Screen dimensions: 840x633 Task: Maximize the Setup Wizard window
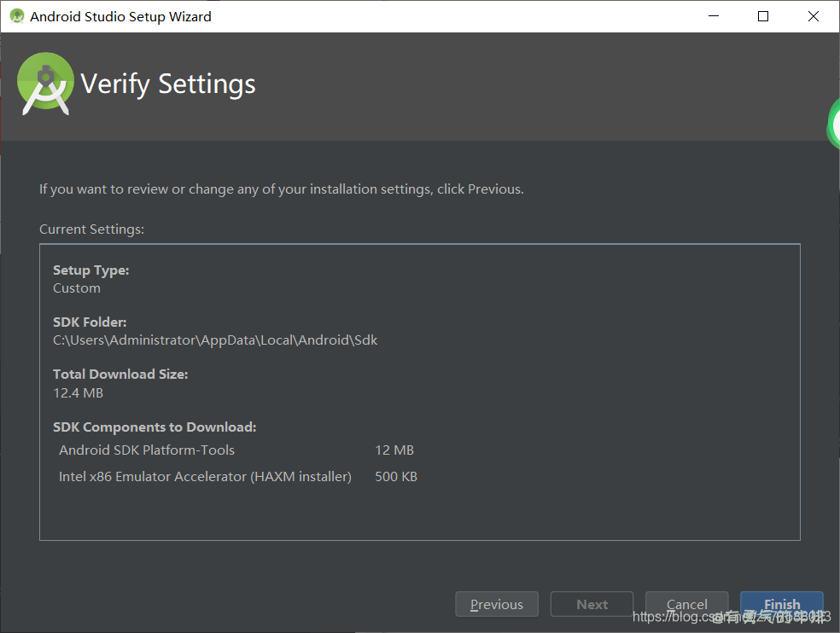pos(763,16)
